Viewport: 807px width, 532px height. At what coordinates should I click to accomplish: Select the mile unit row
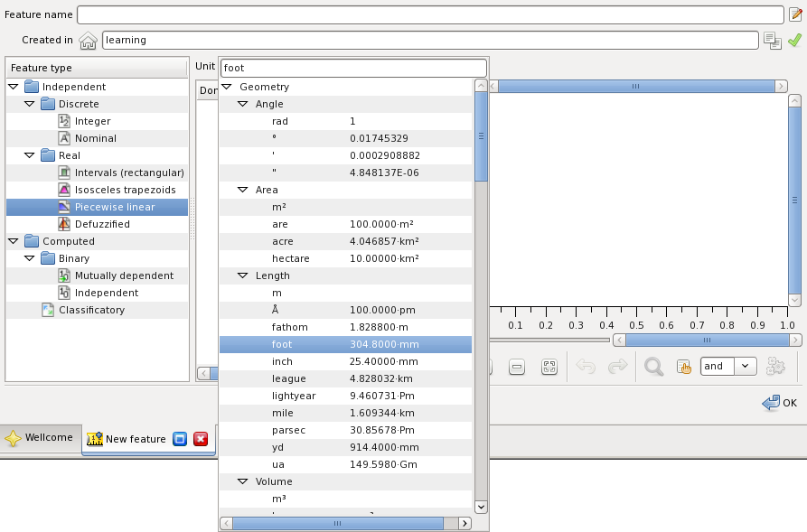(x=345, y=413)
